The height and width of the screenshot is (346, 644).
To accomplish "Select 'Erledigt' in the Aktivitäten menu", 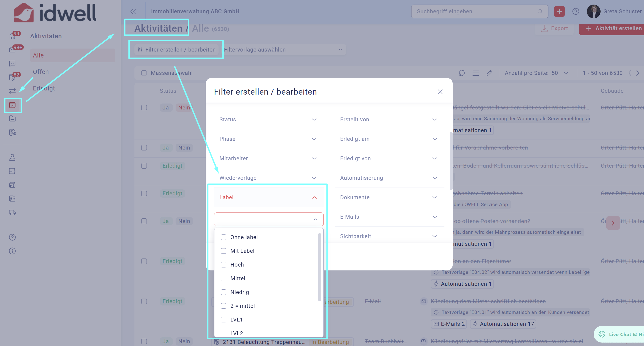I will (44, 88).
